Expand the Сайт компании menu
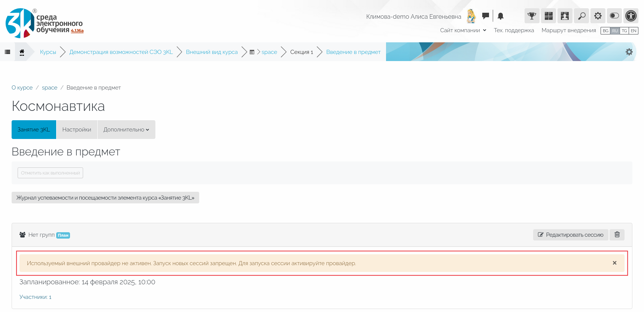Viewport: 644px width, 312px height. pyautogui.click(x=463, y=30)
